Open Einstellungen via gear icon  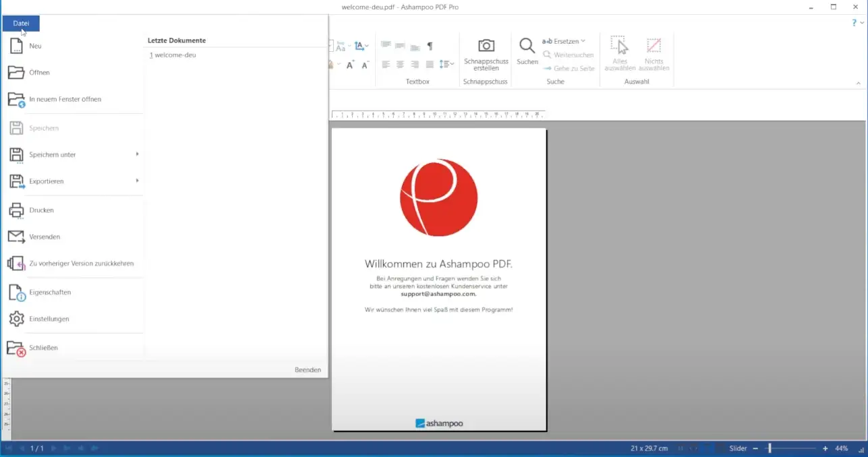click(16, 319)
